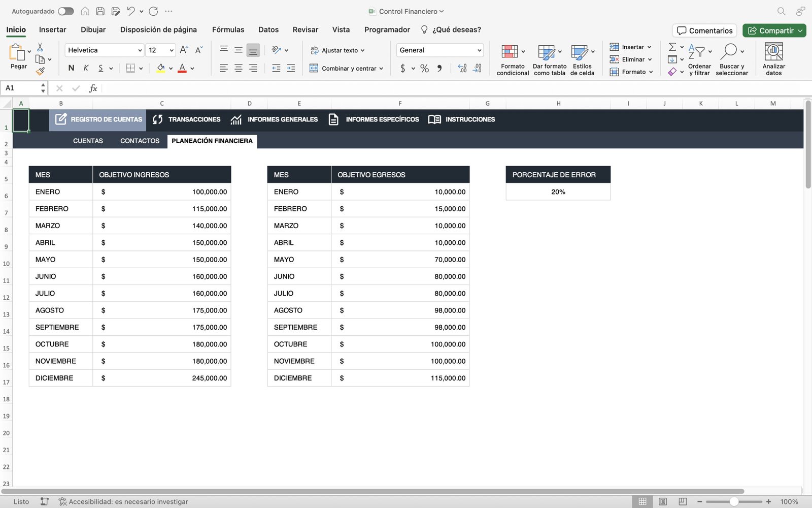The image size is (812, 508).
Task: Expand the General number format dropdown
Action: click(x=479, y=50)
